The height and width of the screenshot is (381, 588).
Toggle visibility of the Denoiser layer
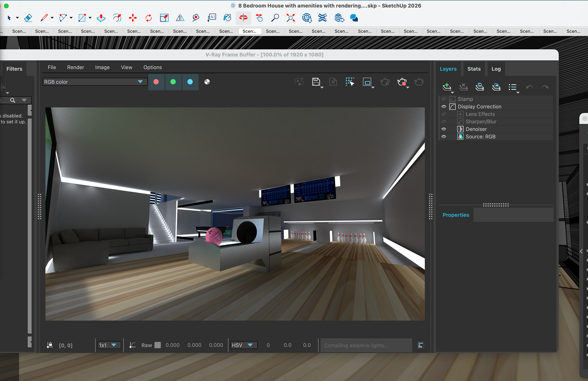point(444,129)
